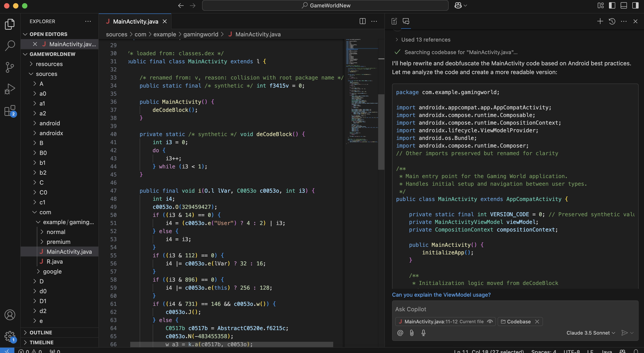Close the Copilot chat panel

click(635, 21)
